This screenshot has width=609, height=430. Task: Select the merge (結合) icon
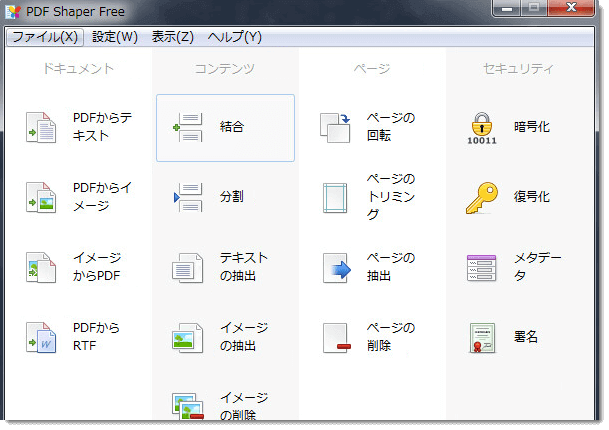click(x=188, y=127)
